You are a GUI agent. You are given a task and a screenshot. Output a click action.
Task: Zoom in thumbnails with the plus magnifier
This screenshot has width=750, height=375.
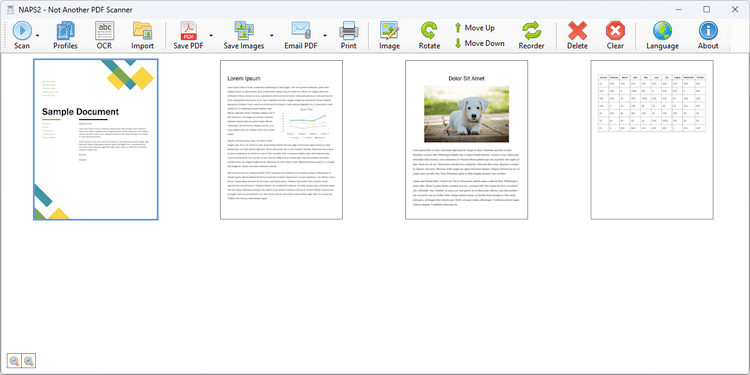pyautogui.click(x=29, y=361)
